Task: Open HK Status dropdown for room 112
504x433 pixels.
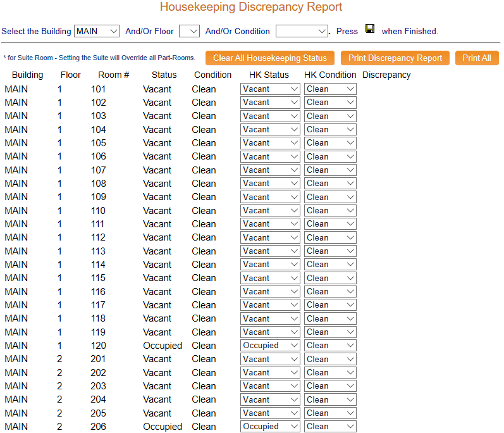Action: pyautogui.click(x=270, y=238)
